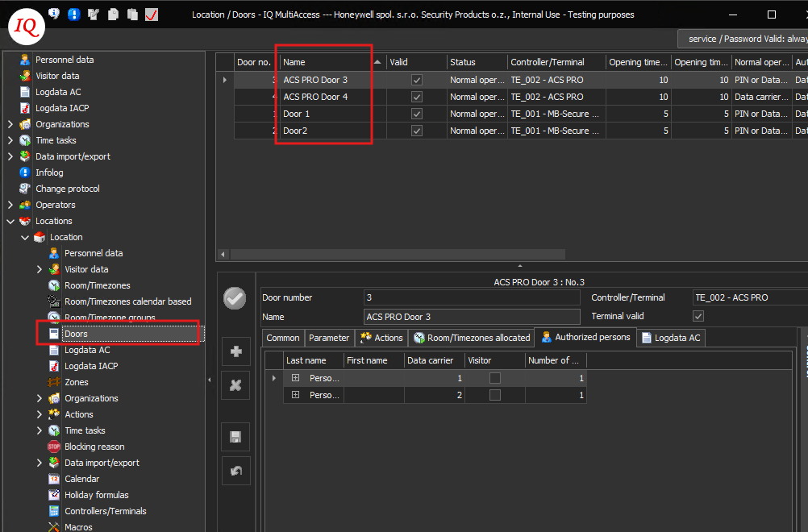
Task: Toggle Visitor checkbox for data carrier 1
Action: tap(494, 378)
